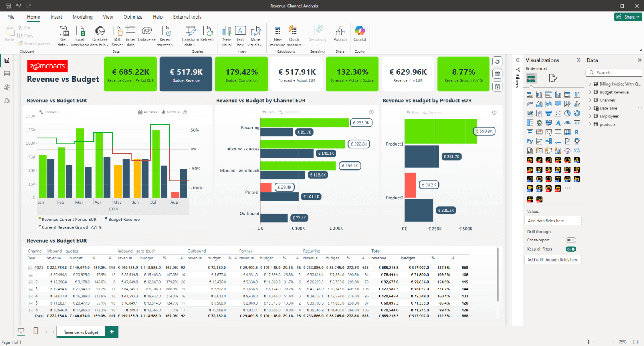
Task: Click the Excel workbook ribbon icon
Action: [80, 36]
